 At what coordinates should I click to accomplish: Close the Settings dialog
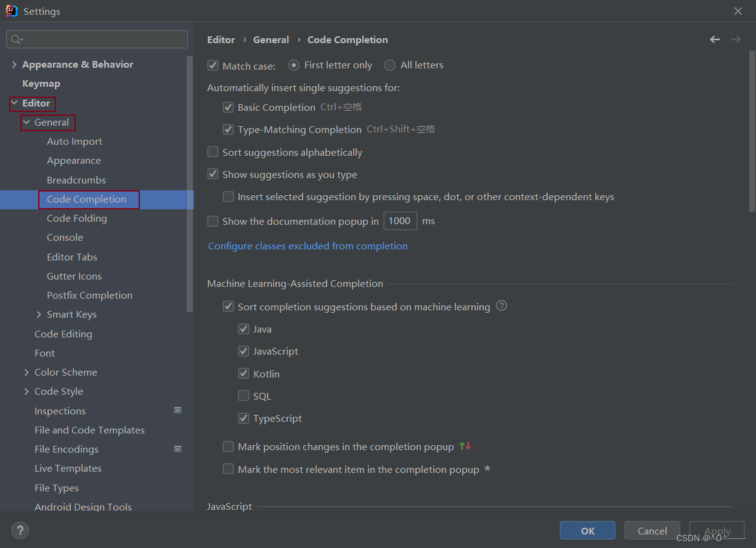pyautogui.click(x=738, y=11)
